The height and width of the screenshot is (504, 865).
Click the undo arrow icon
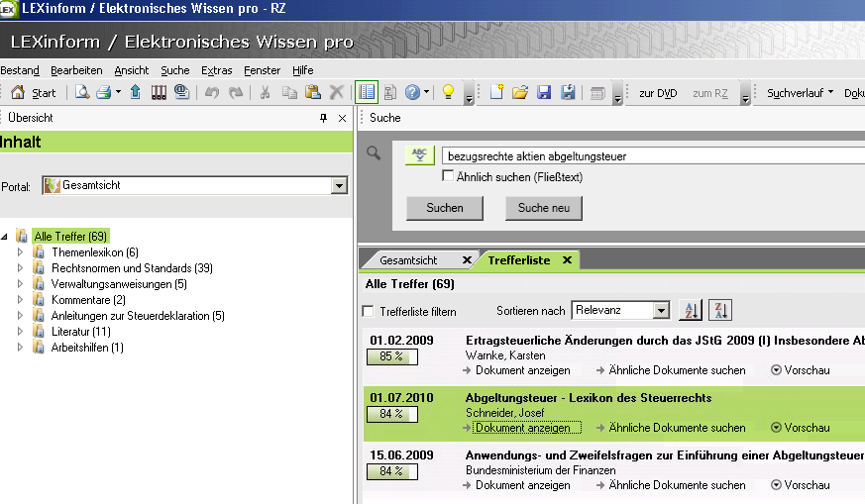pyautogui.click(x=212, y=92)
